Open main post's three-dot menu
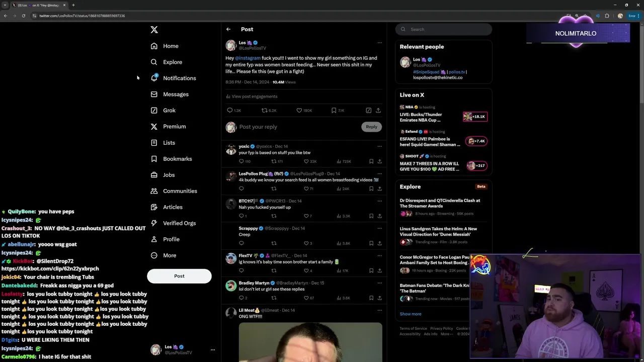 click(380, 43)
